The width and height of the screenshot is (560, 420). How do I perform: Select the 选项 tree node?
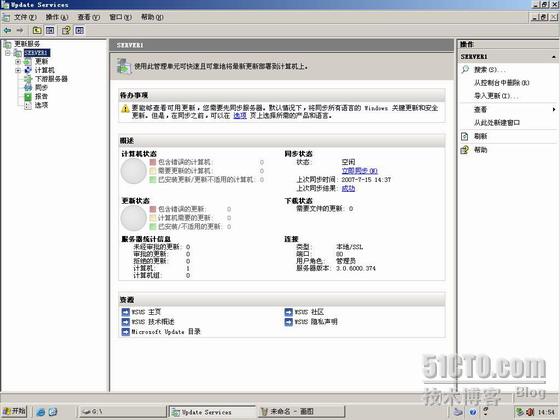(41, 105)
